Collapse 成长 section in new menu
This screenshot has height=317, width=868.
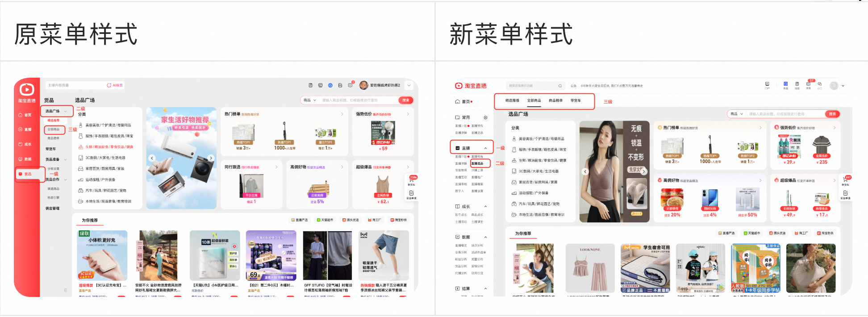coord(485,207)
